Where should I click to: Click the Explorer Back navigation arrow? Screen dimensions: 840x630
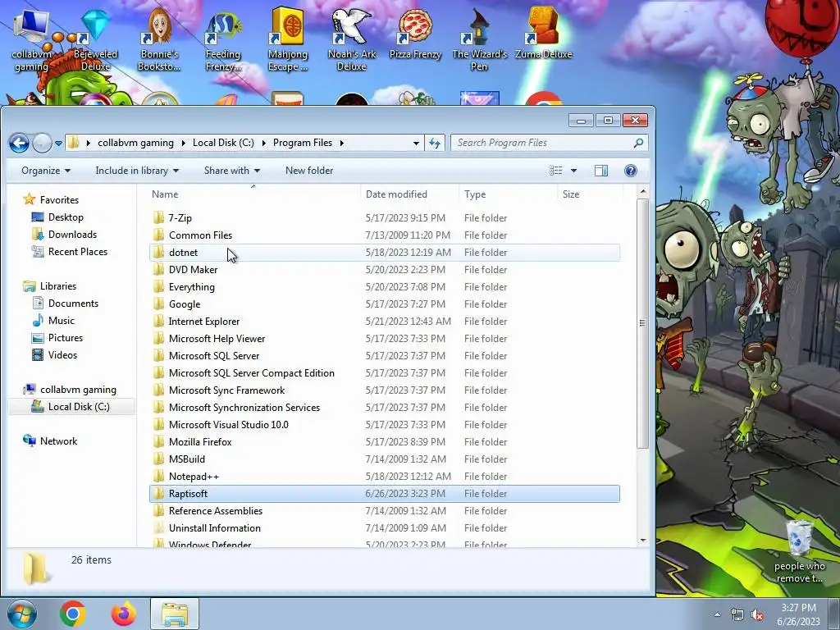click(20, 143)
